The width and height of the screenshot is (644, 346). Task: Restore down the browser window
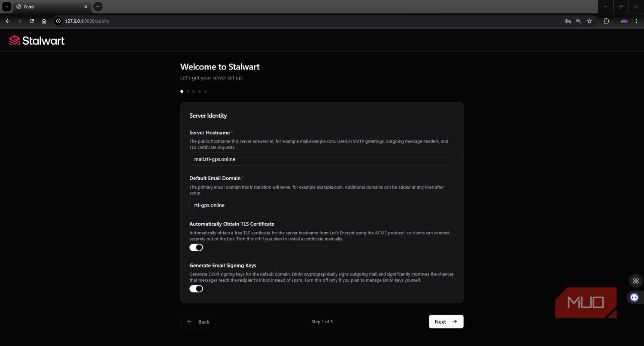click(x=621, y=7)
